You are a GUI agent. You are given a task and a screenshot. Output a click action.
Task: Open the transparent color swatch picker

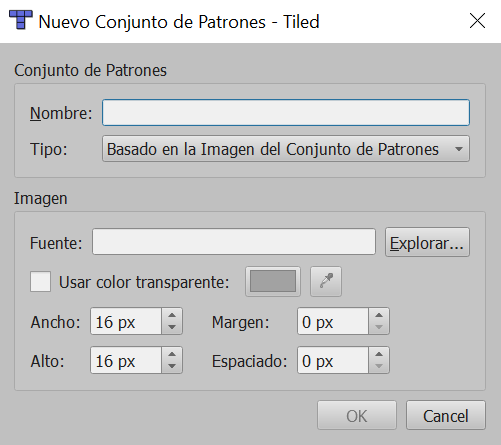tap(273, 281)
